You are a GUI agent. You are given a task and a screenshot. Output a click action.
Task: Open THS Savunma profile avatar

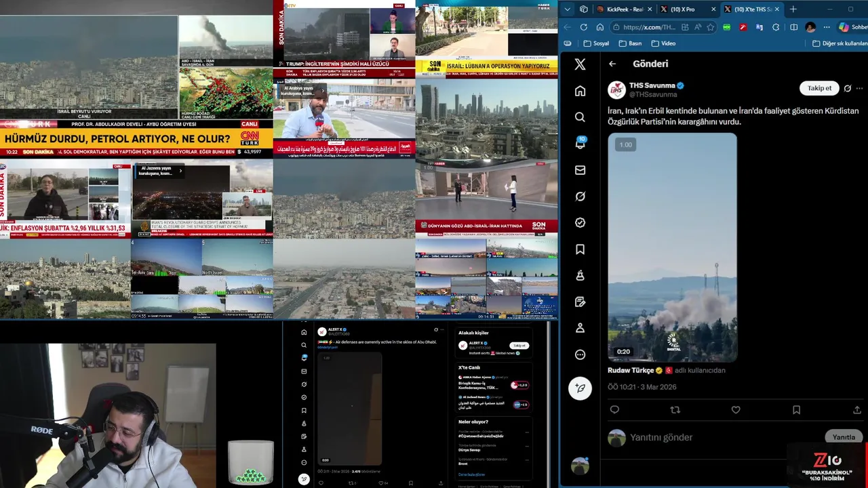pyautogui.click(x=616, y=89)
